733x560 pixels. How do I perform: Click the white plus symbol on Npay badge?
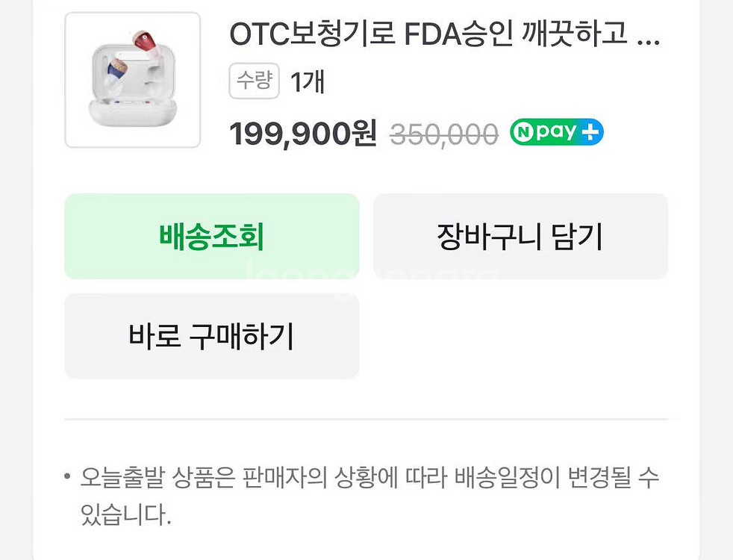coord(590,132)
